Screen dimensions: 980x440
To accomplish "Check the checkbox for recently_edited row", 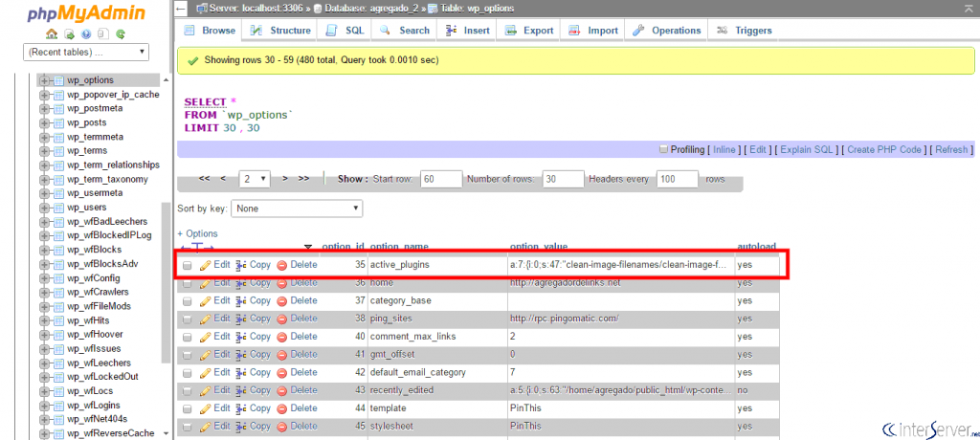I will coord(188,390).
